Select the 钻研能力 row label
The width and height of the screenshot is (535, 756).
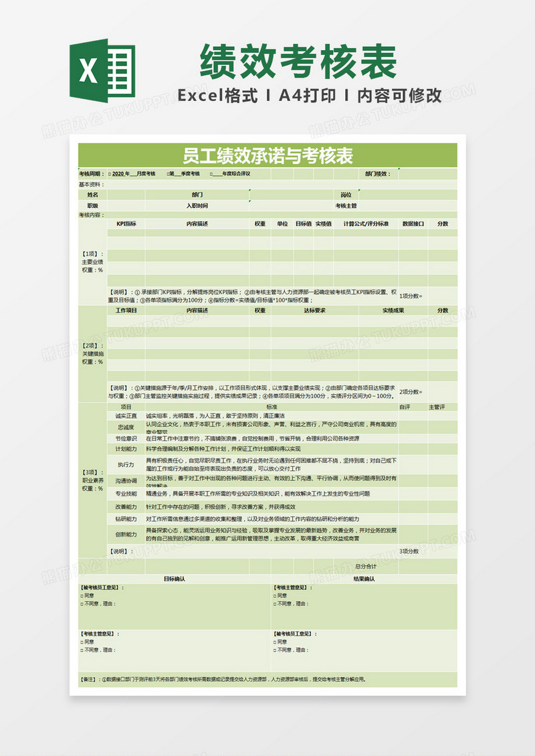pyautogui.click(x=126, y=519)
